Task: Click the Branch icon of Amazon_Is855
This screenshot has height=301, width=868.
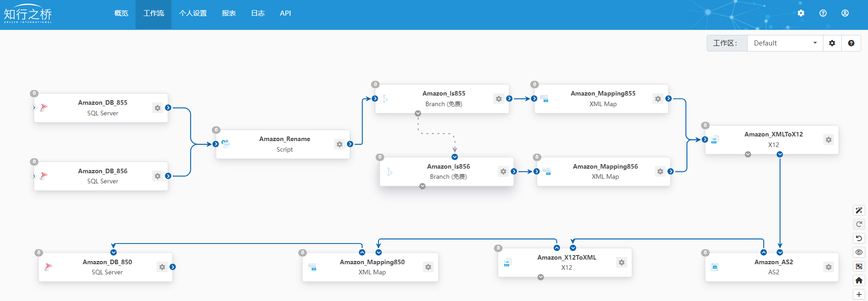Action: coord(385,99)
